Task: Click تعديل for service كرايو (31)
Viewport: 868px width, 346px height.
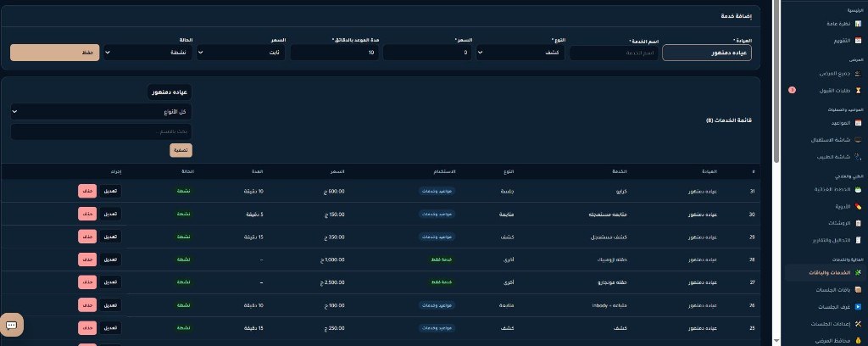Action: (x=110, y=191)
